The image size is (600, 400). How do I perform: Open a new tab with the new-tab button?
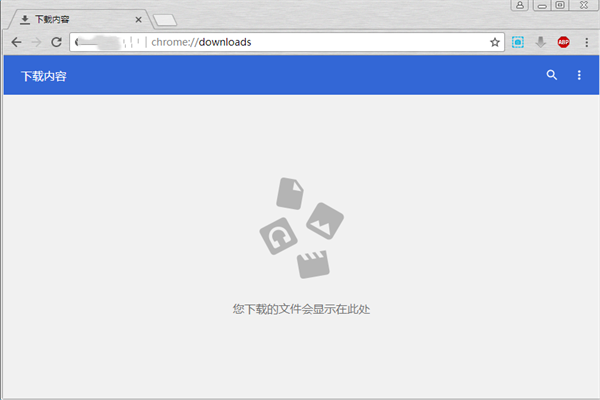pyautogui.click(x=165, y=20)
